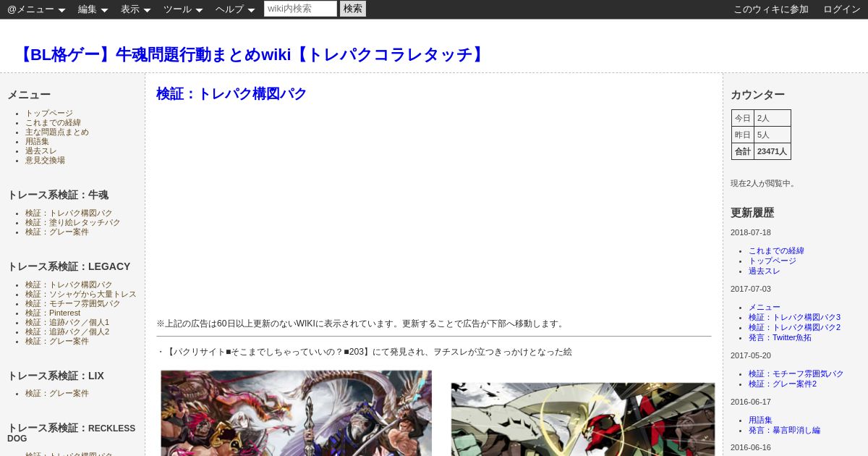This screenshot has height=456, width=868.
Task: Open メニュー link in 更新履歴
Action: (x=765, y=308)
